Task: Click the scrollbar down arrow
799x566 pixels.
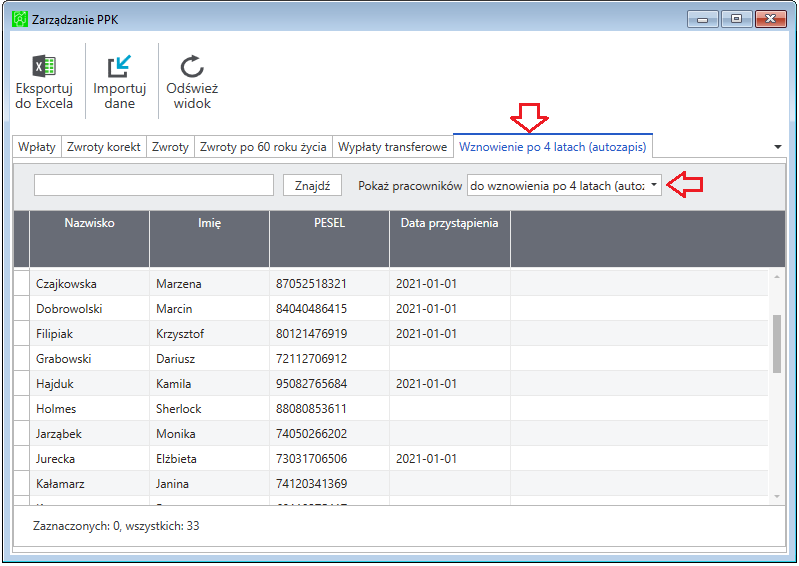Action: point(777,496)
